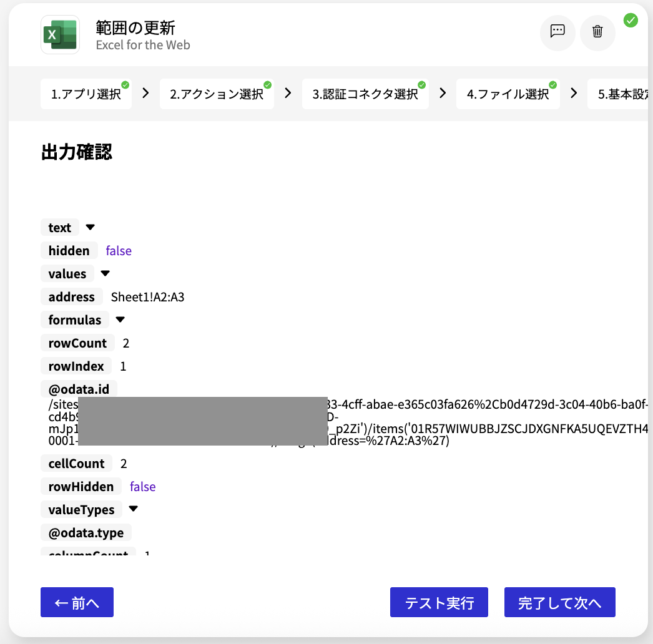Go to step 1.アプリ選択

[x=86, y=94]
